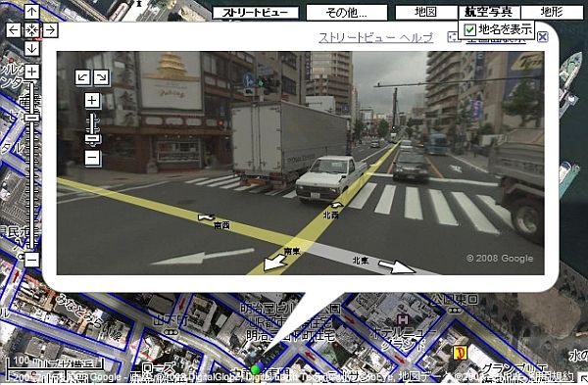Image resolution: width=588 pixels, height=385 pixels.
Task: Toggle the 地名を表示 checkbox
Action: click(x=469, y=29)
